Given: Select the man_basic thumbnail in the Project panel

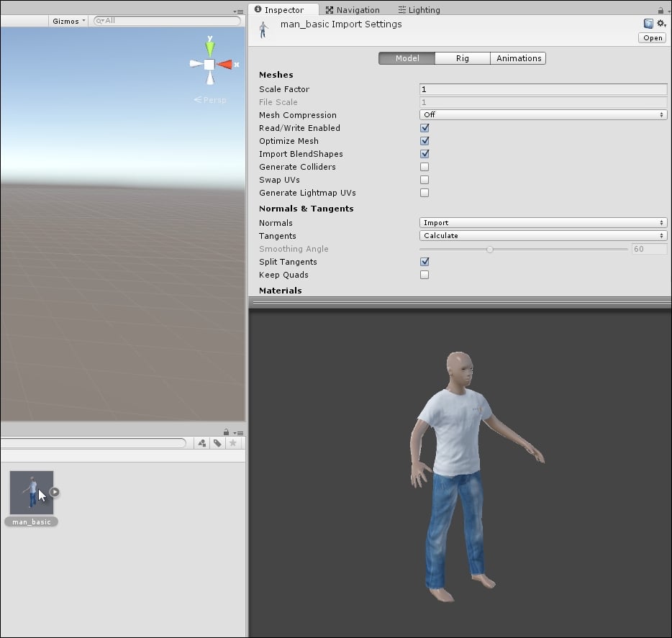Looking at the screenshot, I should [x=31, y=493].
